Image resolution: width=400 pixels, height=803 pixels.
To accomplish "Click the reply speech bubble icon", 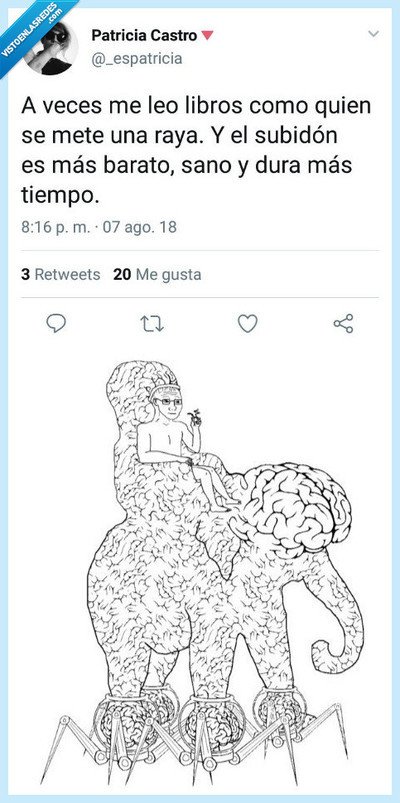I will (56, 323).
